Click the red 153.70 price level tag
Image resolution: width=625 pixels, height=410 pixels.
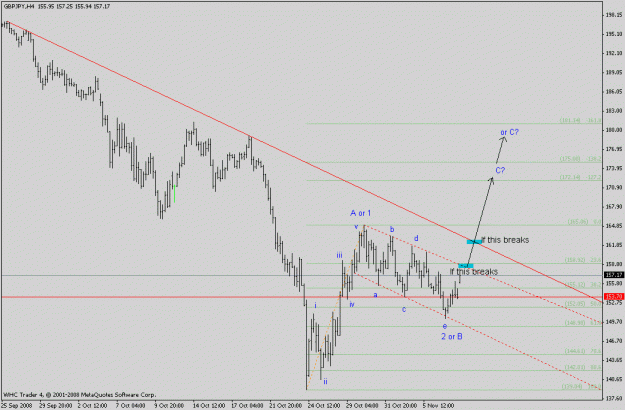point(613,296)
